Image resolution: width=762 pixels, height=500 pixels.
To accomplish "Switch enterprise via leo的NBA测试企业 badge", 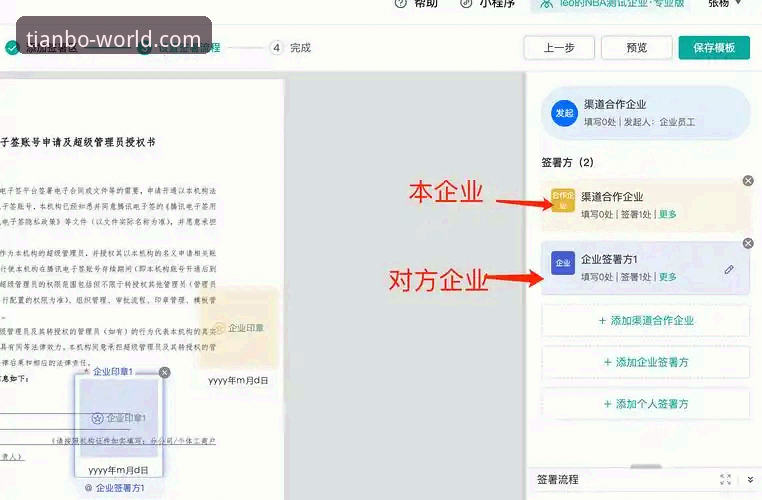I will (611, 4).
